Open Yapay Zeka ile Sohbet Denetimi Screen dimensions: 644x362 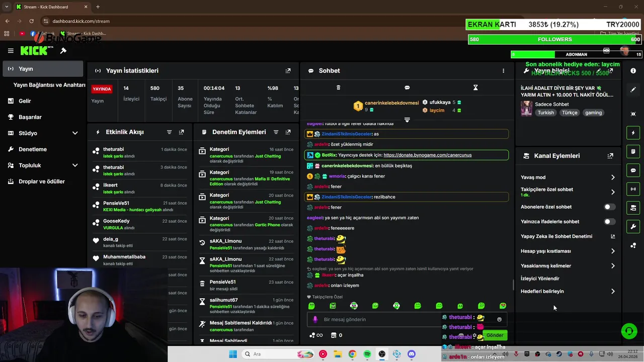[x=568, y=236]
